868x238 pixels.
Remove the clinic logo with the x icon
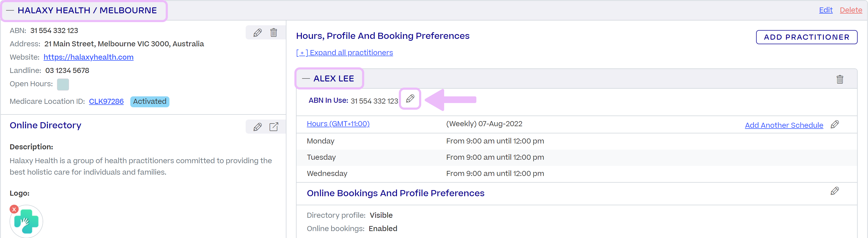click(x=14, y=209)
